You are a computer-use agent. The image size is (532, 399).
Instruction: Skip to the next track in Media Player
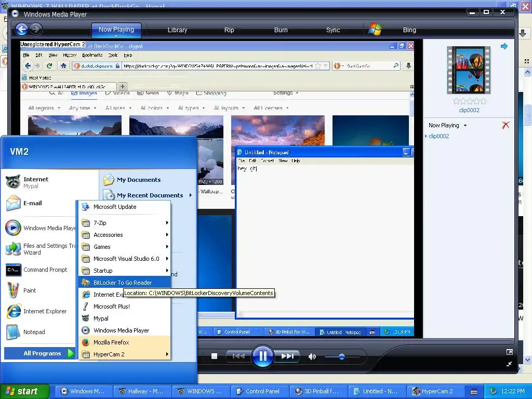click(287, 356)
